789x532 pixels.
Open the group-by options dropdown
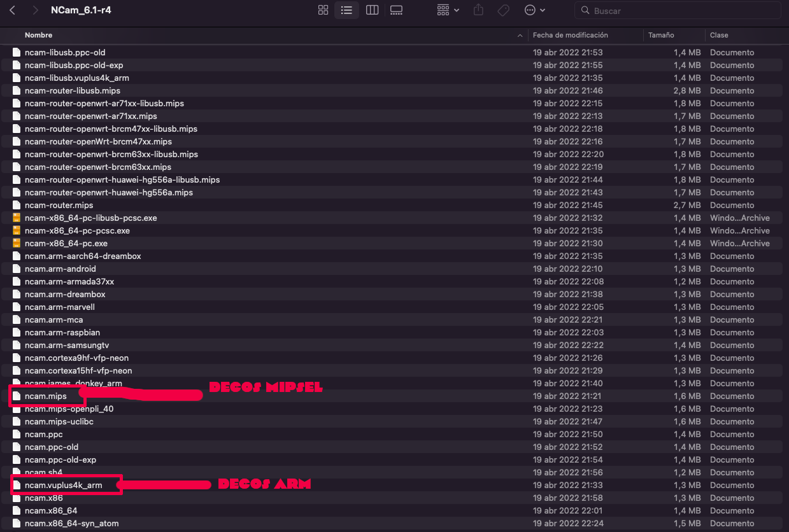[448, 10]
